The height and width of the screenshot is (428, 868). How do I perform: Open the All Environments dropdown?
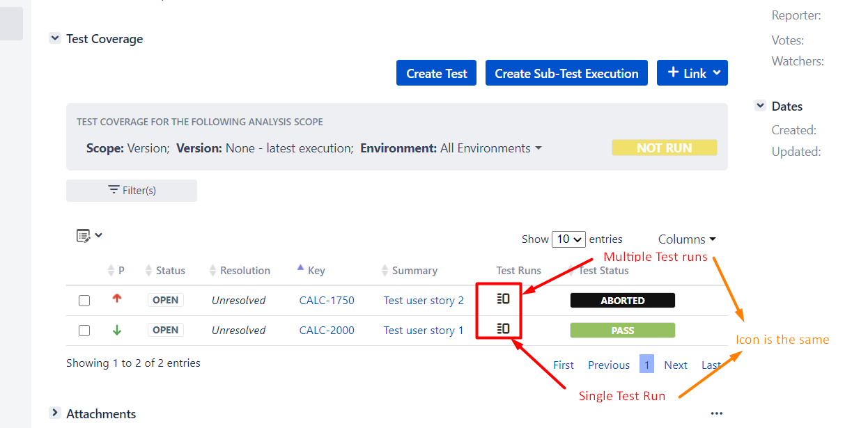coord(490,148)
